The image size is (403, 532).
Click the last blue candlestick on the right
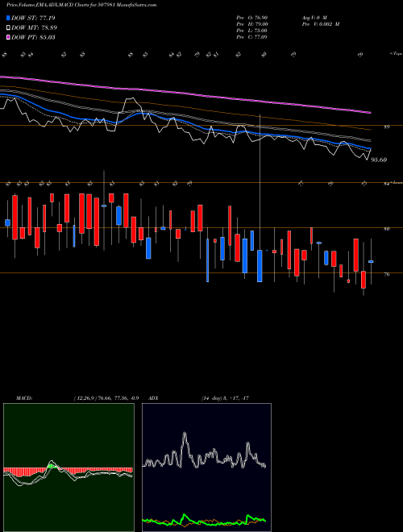click(371, 262)
